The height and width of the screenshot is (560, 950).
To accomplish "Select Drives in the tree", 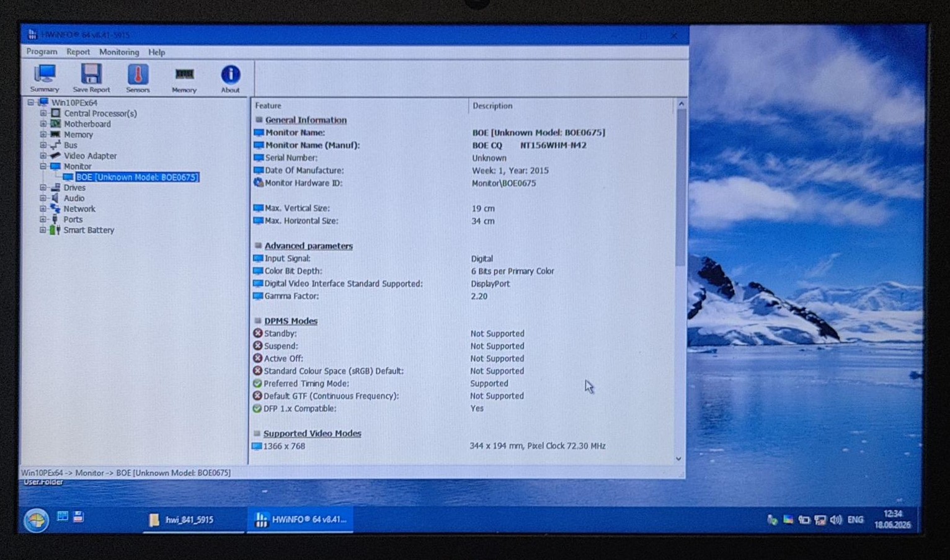I will [x=74, y=187].
